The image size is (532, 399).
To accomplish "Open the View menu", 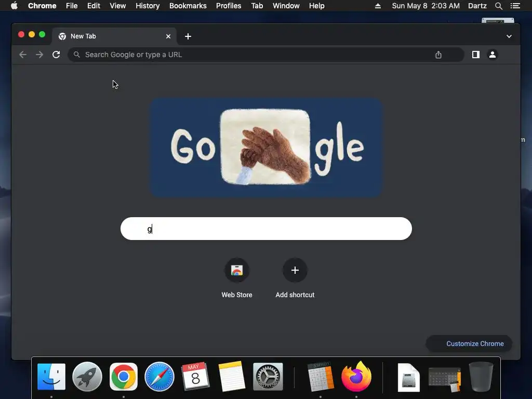I will pos(118,6).
